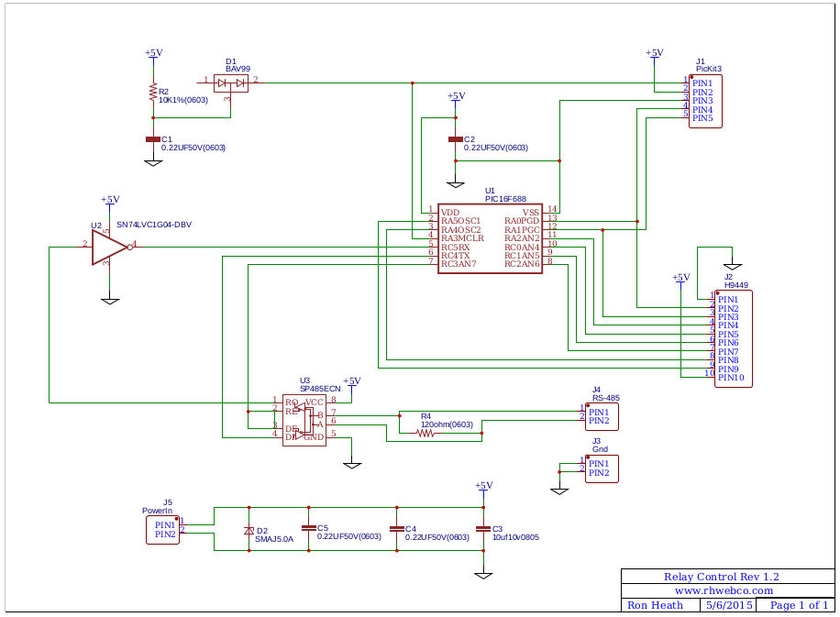Select the C4 capacitor in the power section
840x617 pixels.
coord(396,529)
